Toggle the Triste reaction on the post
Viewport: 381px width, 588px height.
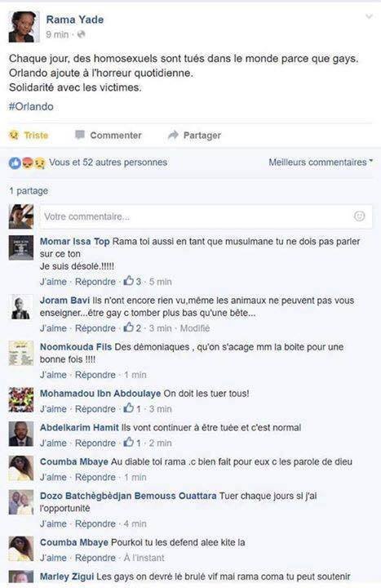click(x=29, y=135)
